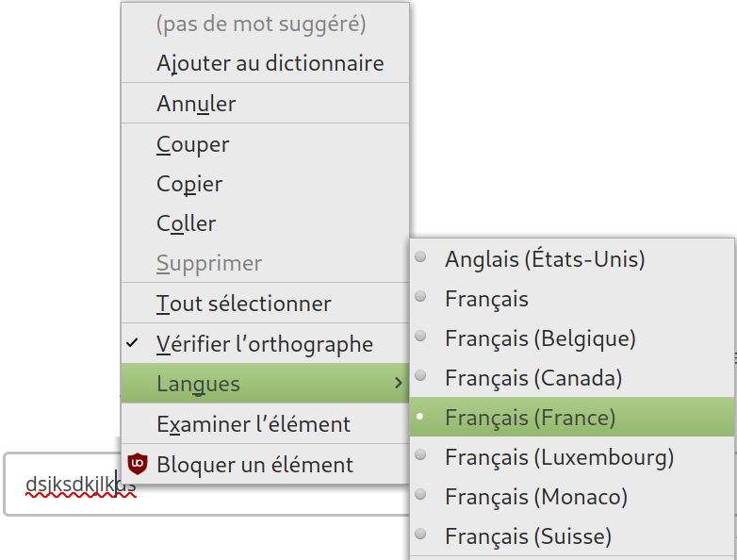The image size is (737, 560).
Task: Choose the plain Français language radio option
Action: (486, 299)
